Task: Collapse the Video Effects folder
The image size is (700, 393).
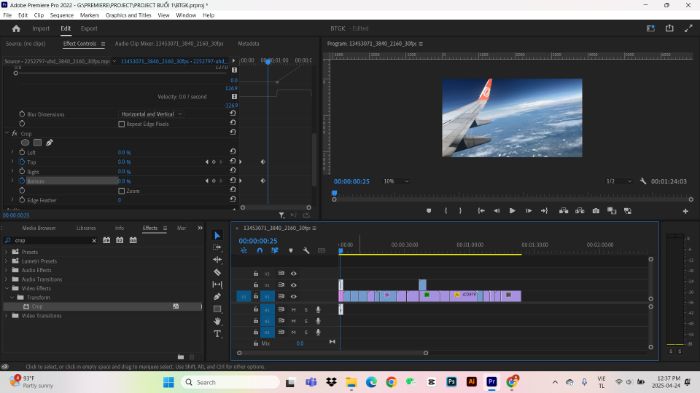Action: [6, 288]
